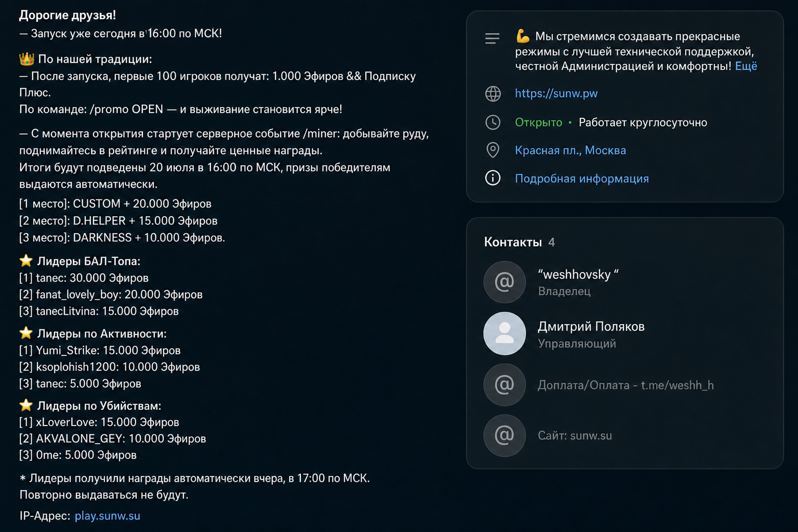Click @ icon next to Сайт: sunw.su
Image resolution: width=798 pixels, height=532 pixels.
click(504, 435)
